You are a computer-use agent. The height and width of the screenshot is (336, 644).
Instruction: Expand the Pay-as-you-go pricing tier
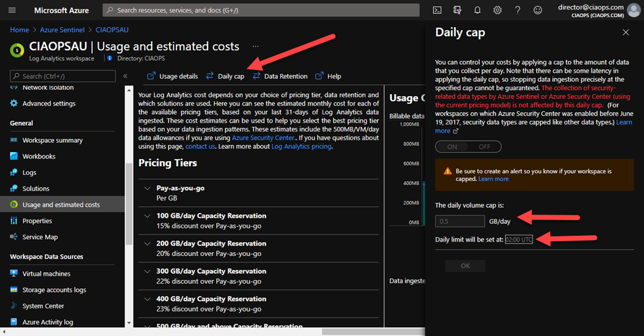coord(148,188)
